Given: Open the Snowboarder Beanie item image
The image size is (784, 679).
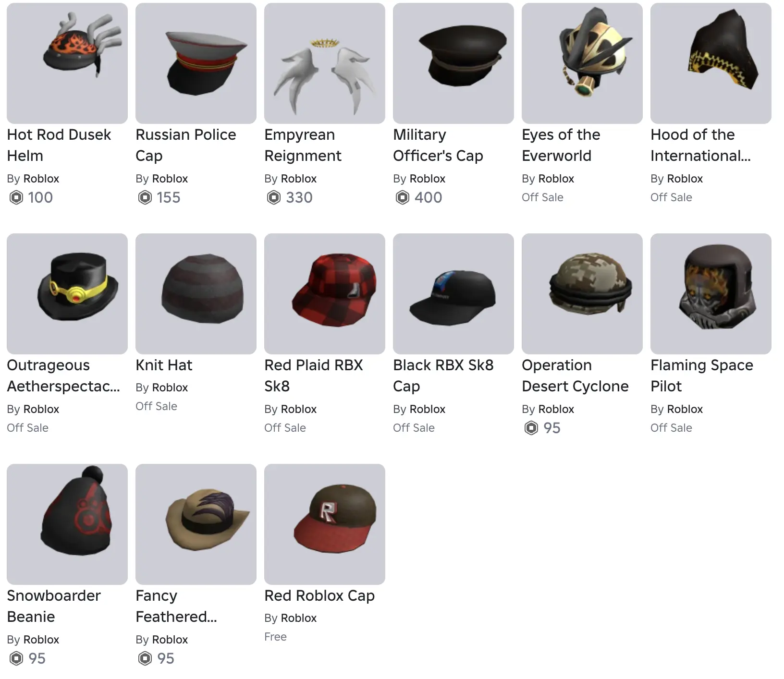Looking at the screenshot, I should coord(67,524).
